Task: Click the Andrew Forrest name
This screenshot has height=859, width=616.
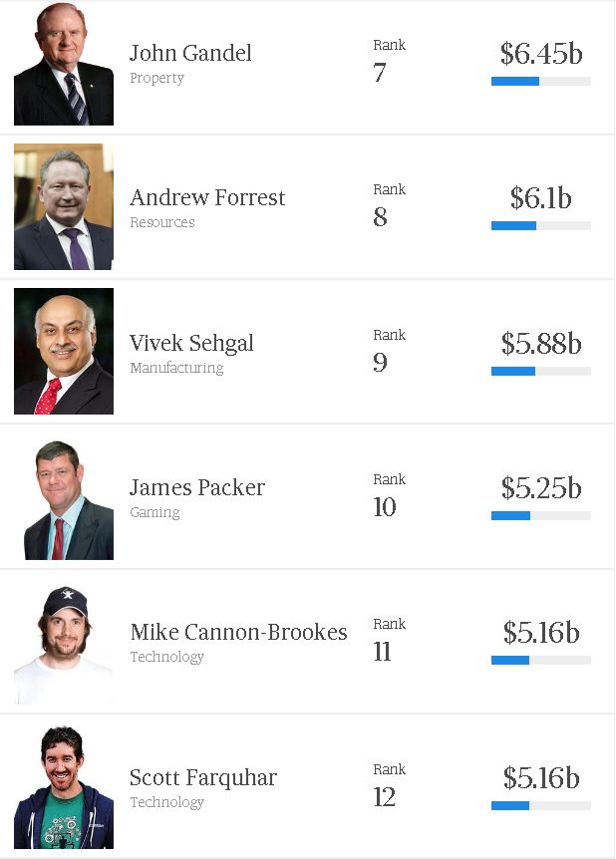Action: click(x=207, y=197)
